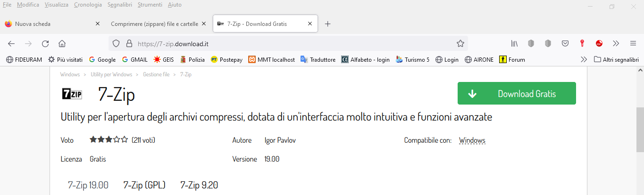Go to the Firefox home page
The height and width of the screenshot is (195, 644).
tap(62, 44)
